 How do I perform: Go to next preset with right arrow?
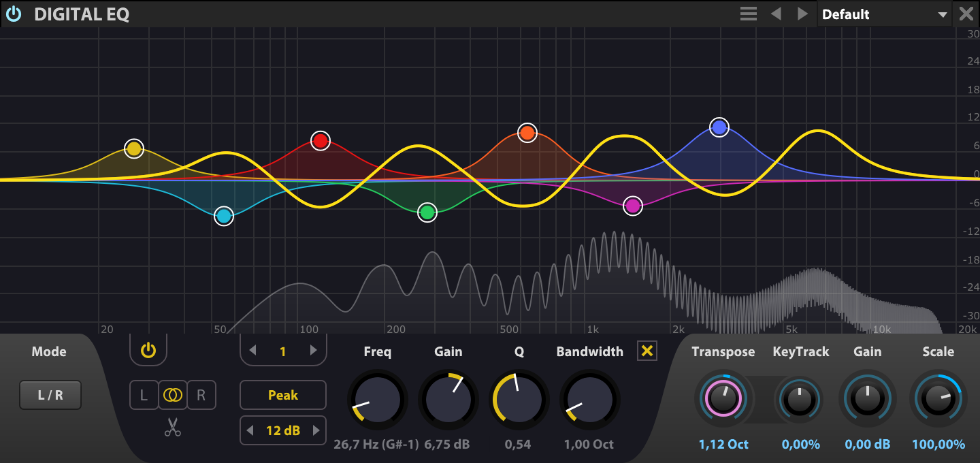point(802,14)
